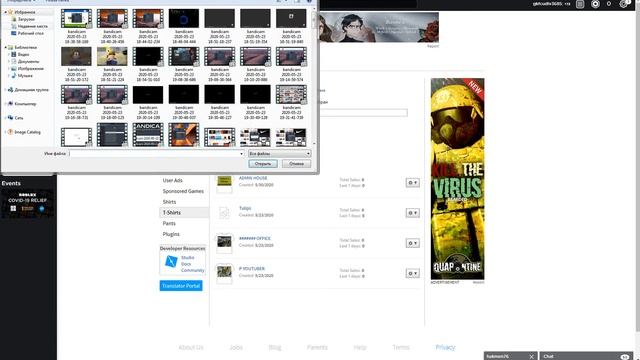Screen dimensions: 640x360
Task: Open Shirts in Create sidebar
Action: tap(169, 202)
